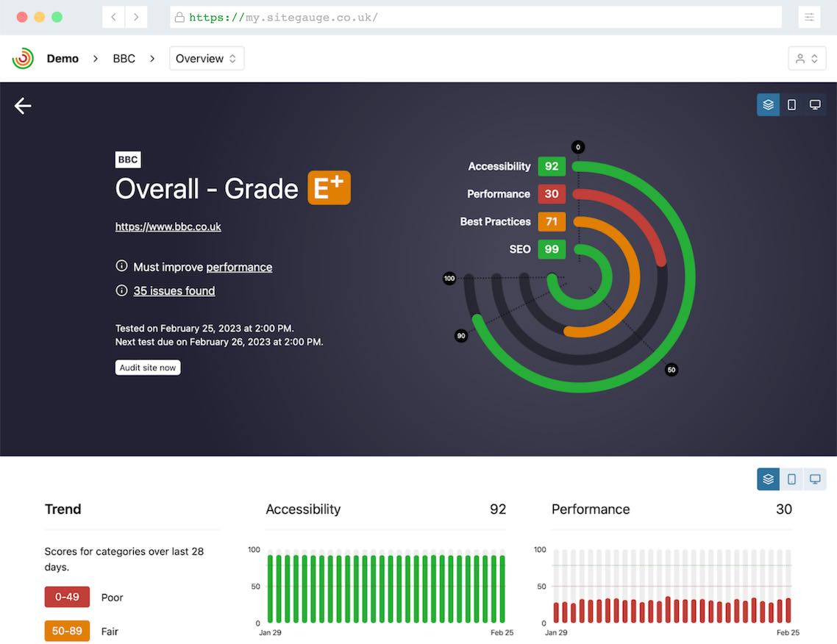Image resolution: width=837 pixels, height=644 pixels.
Task: Click the Accessibility label in radial chart
Action: [x=499, y=166]
